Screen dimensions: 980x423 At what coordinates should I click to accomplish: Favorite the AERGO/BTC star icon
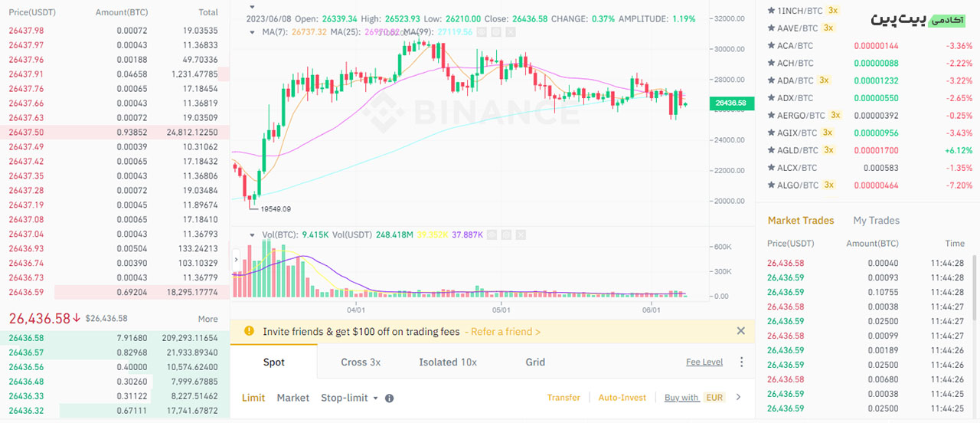[x=771, y=116]
